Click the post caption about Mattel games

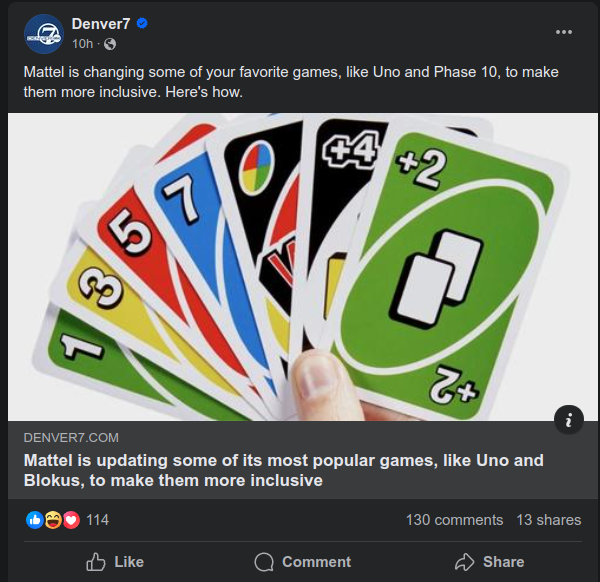coord(290,82)
